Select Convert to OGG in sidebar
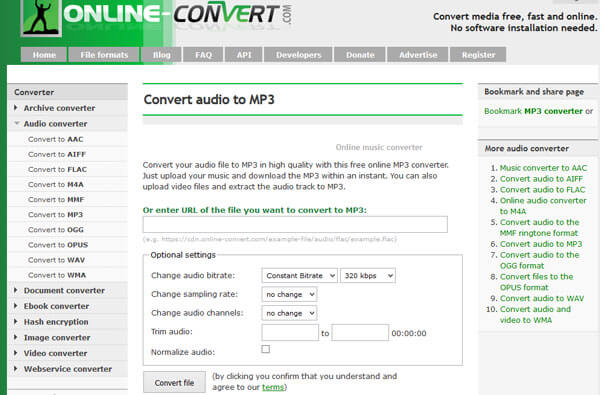 pos(56,230)
